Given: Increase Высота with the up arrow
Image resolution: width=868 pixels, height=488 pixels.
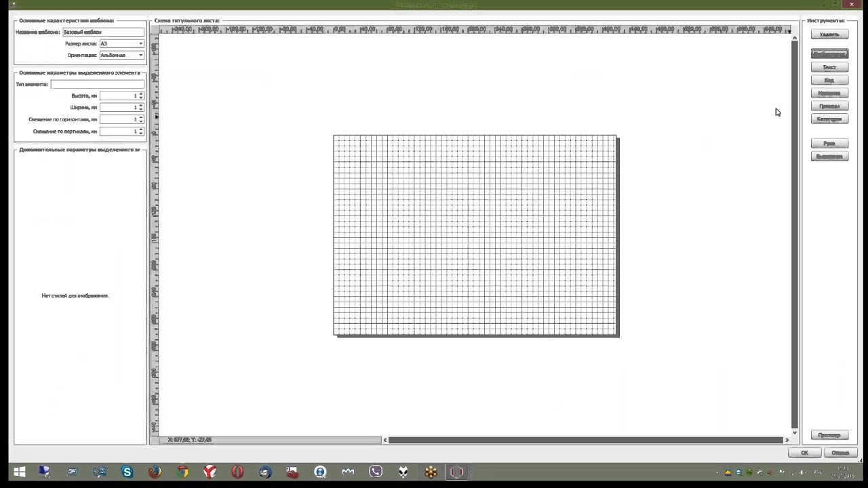Looking at the screenshot, I should (x=141, y=94).
